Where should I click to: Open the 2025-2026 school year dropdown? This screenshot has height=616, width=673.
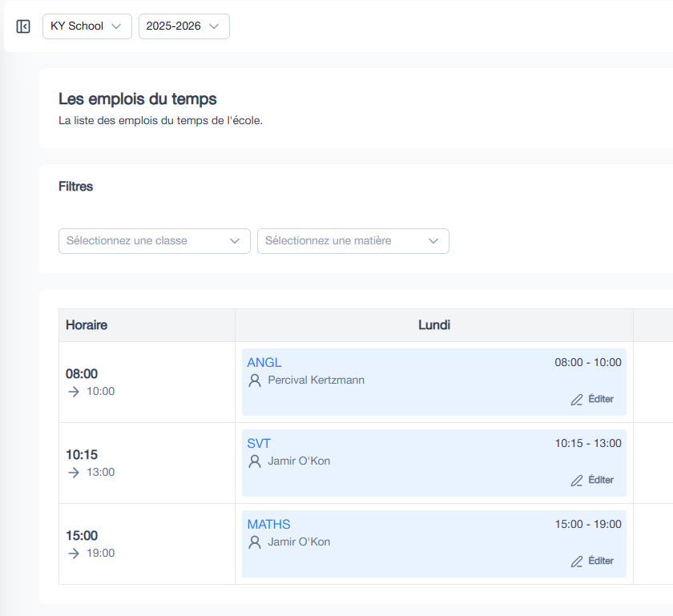coord(183,26)
